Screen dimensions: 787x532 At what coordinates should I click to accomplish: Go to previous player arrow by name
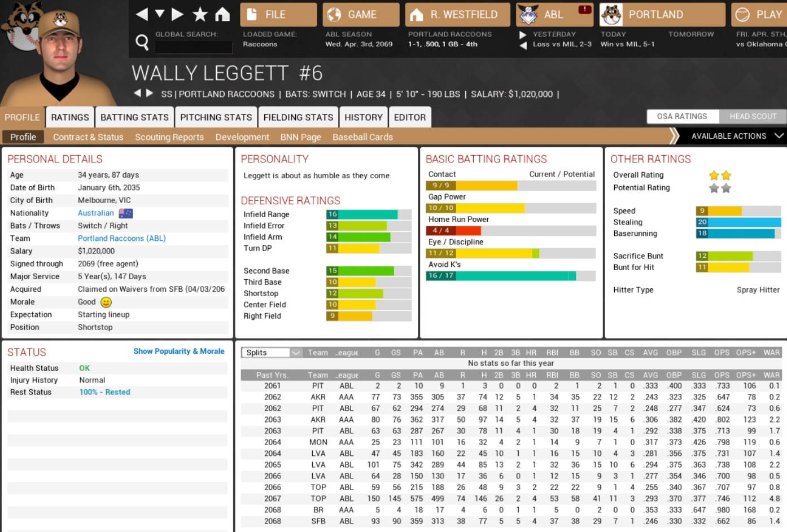[137, 93]
